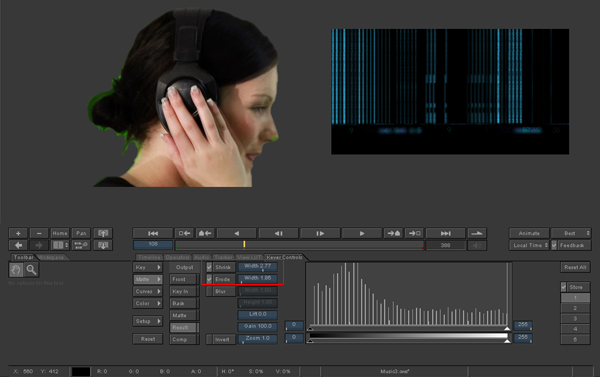The image size is (600, 377).
Task: Jump to next keyframe icon
Action: (x=394, y=233)
